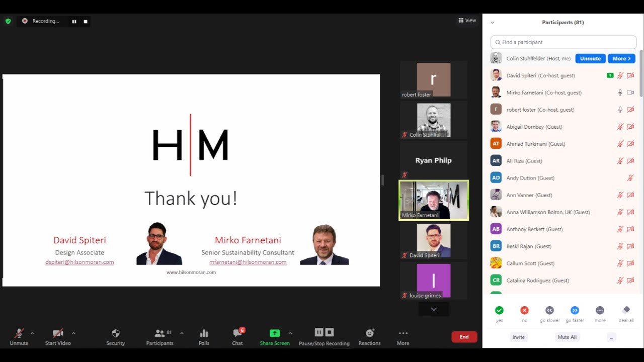This screenshot has height=362, width=644.
Task: Click Unmute button for Colin Stuhlfelder
Action: coord(590,58)
